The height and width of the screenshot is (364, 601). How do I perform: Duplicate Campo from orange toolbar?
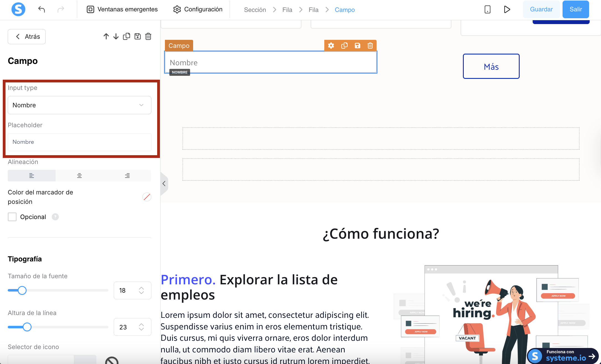click(x=344, y=46)
